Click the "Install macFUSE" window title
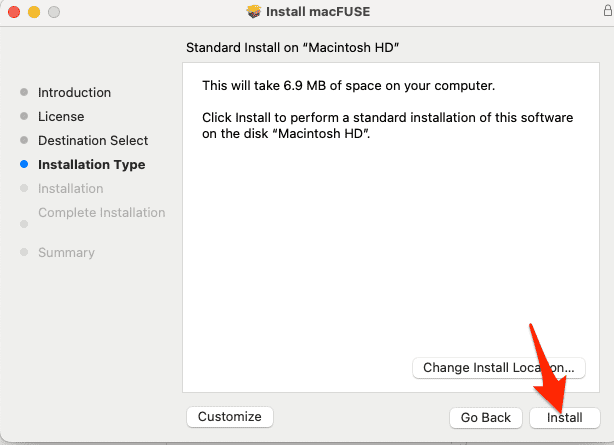The image size is (614, 445). (x=318, y=13)
